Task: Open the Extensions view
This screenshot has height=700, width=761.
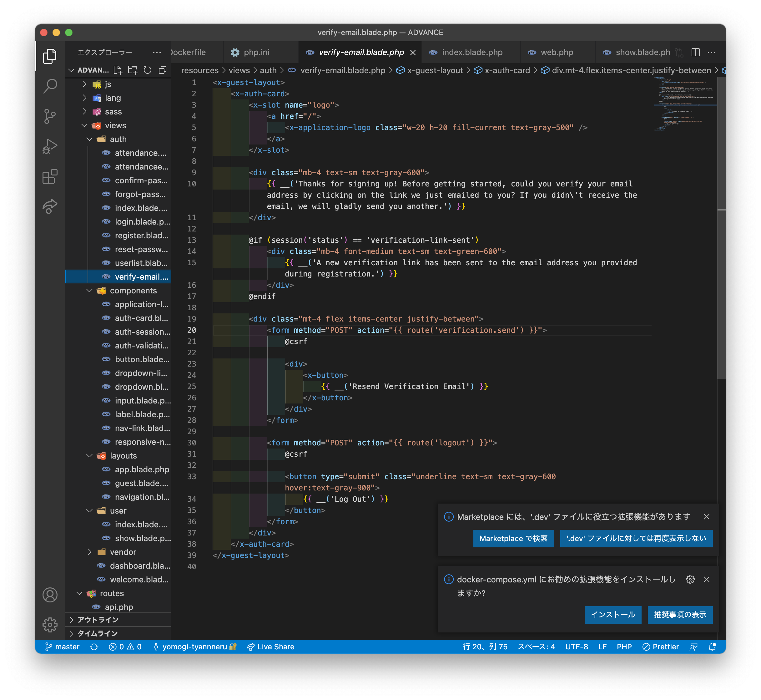Action: tap(50, 176)
